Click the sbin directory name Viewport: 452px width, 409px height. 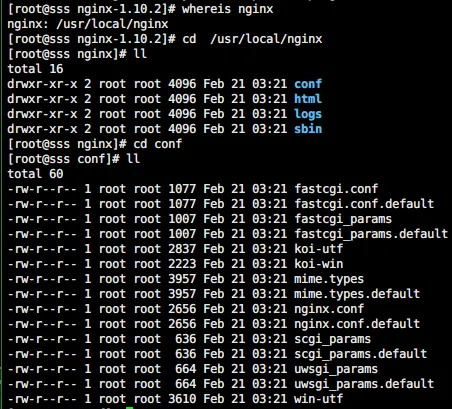pyautogui.click(x=308, y=129)
